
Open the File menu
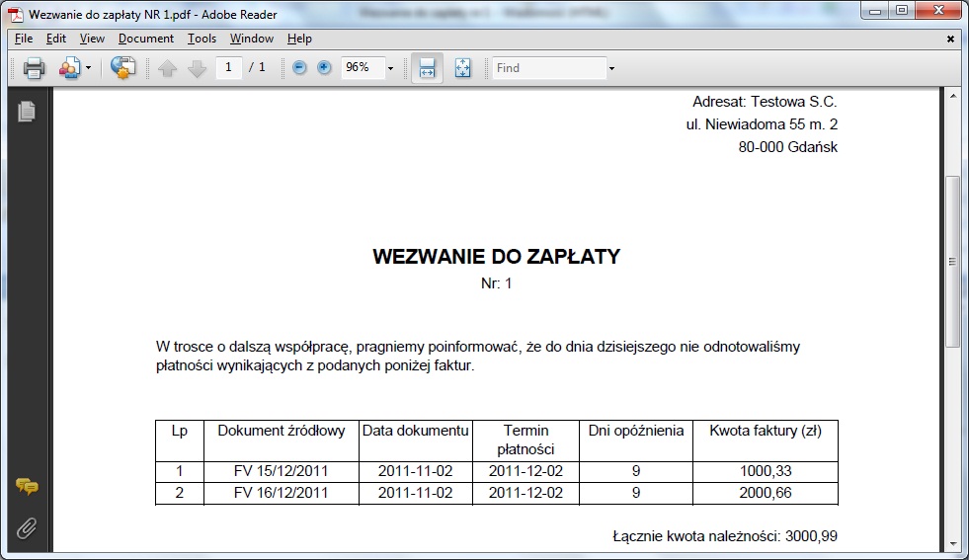[24, 39]
